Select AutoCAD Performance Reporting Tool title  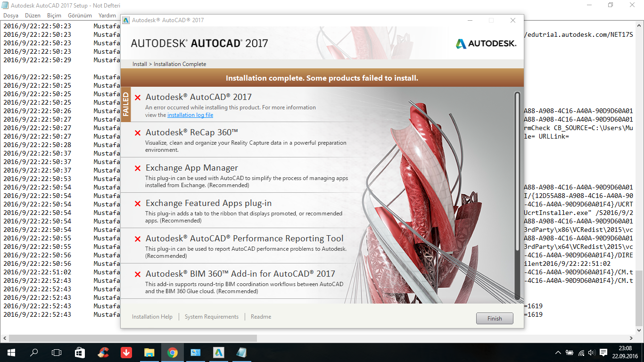tap(245, 239)
